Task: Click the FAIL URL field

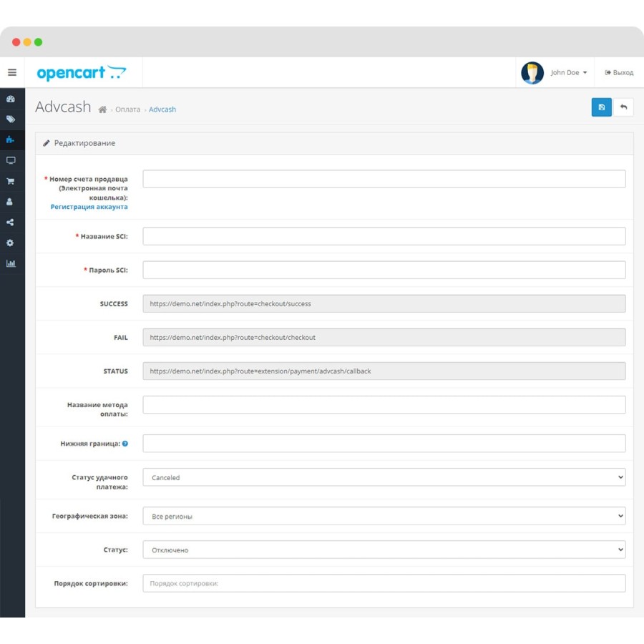Action: coord(384,337)
